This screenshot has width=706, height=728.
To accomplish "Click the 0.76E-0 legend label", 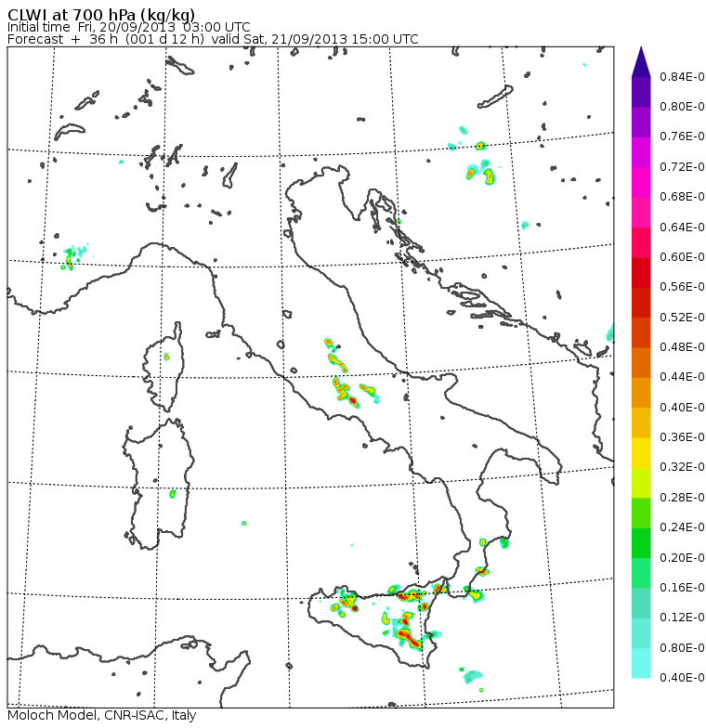I will coord(682,136).
